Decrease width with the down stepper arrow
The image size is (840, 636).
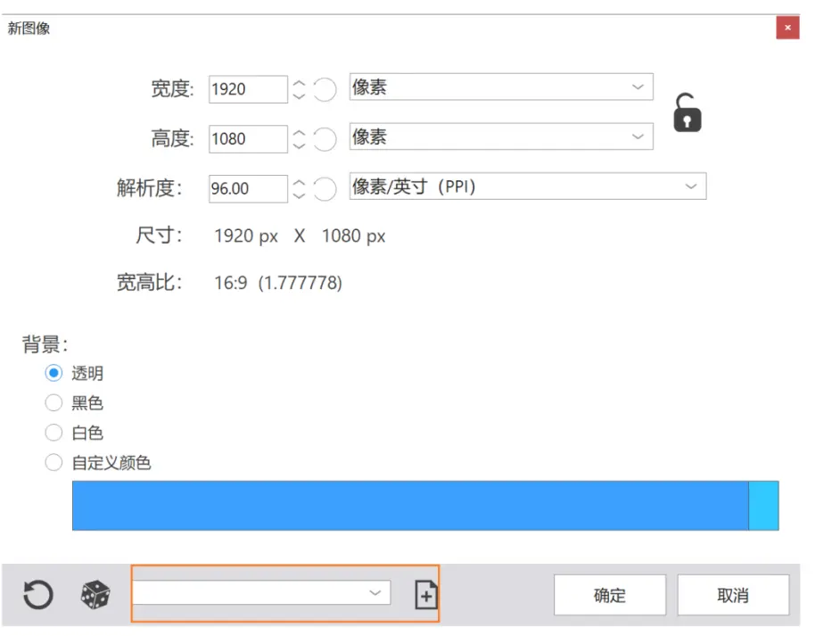(299, 96)
